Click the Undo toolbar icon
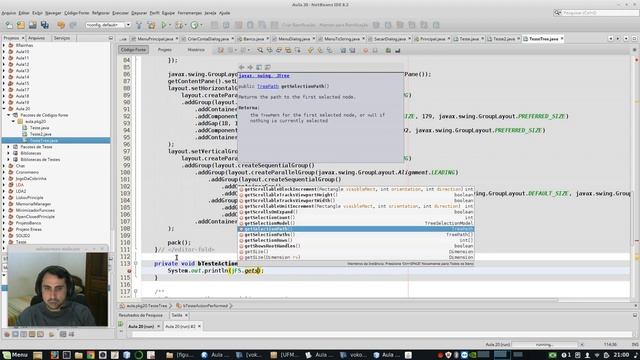The height and width of the screenshot is (360, 640). coord(61,25)
